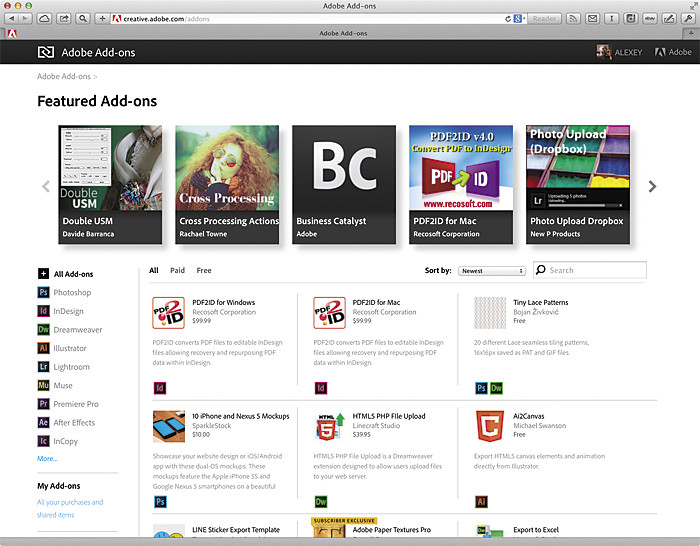Select the Photoshop icon in the sidebar
Image resolution: width=700 pixels, height=546 pixels.
[43, 292]
